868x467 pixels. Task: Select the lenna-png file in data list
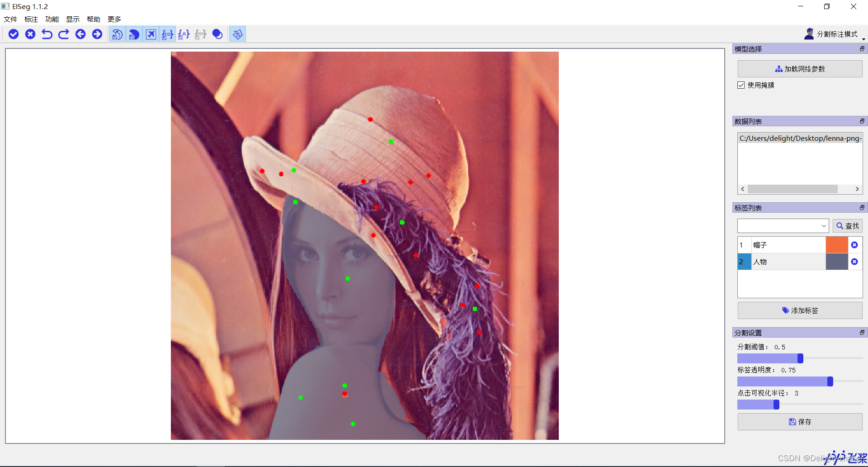pos(800,138)
